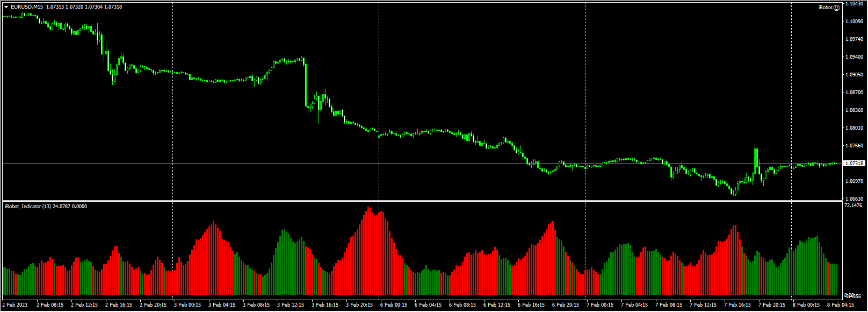Viewport: 868px width, 312px height.
Task: Click the 8 Feb 04:15 time label
Action: [x=841, y=305]
